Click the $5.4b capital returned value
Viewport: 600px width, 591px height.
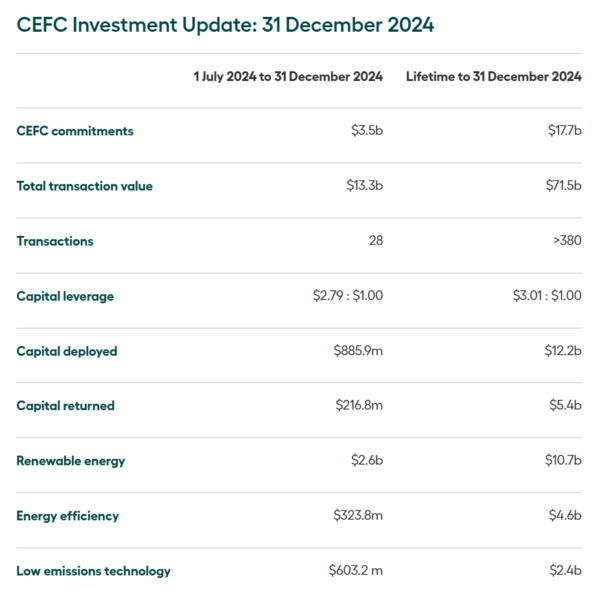pos(565,406)
